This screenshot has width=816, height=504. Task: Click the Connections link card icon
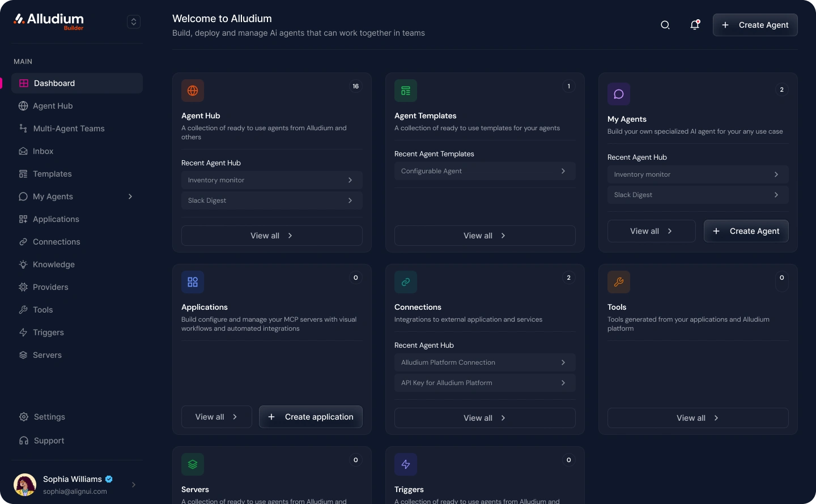pyautogui.click(x=406, y=282)
